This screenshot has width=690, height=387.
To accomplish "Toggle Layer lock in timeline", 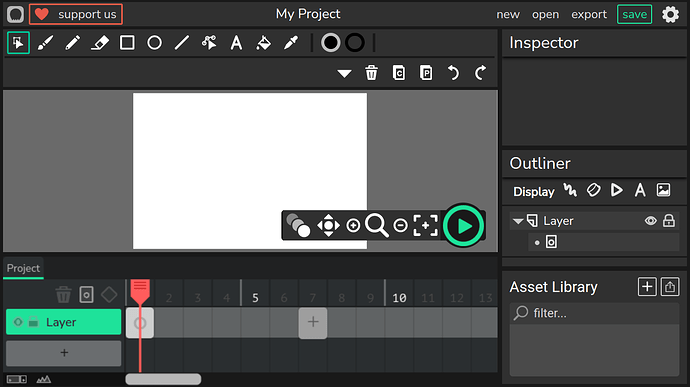I will pyautogui.click(x=33, y=322).
